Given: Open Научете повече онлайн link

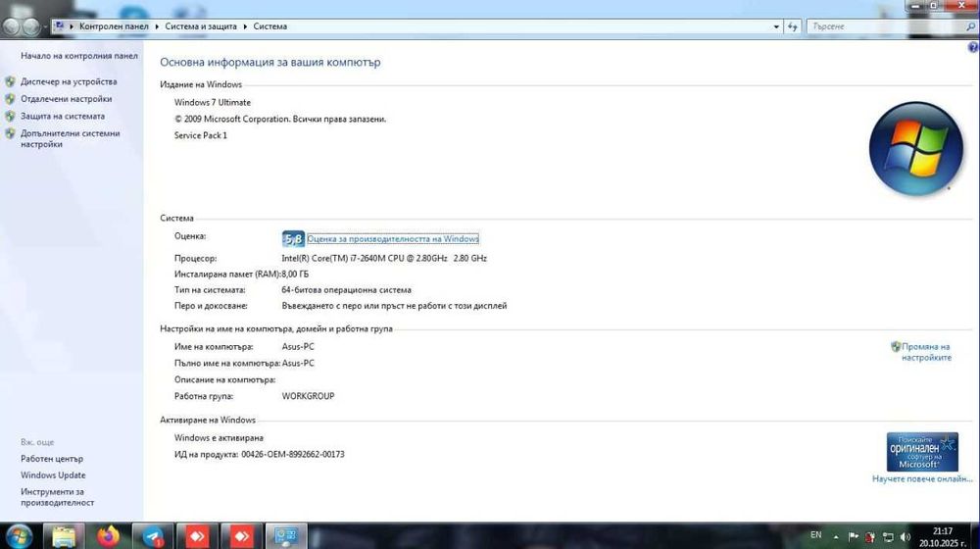Looking at the screenshot, I should pos(922,479).
